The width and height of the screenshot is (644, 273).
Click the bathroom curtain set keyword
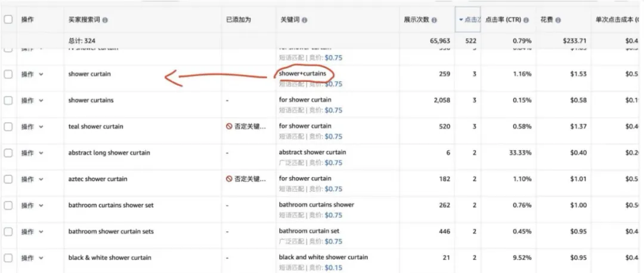coord(309,231)
